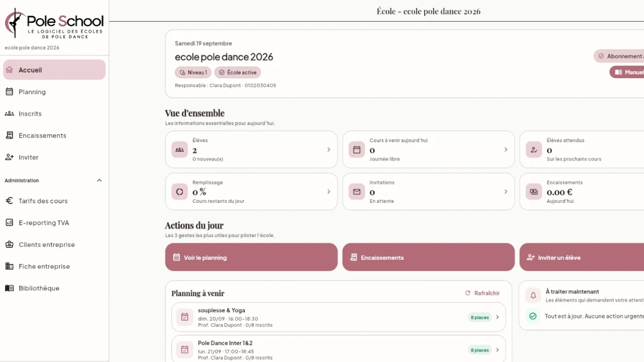This screenshot has width=644, height=362.
Task: Click the Pole School logo
Action: [x=54, y=23]
